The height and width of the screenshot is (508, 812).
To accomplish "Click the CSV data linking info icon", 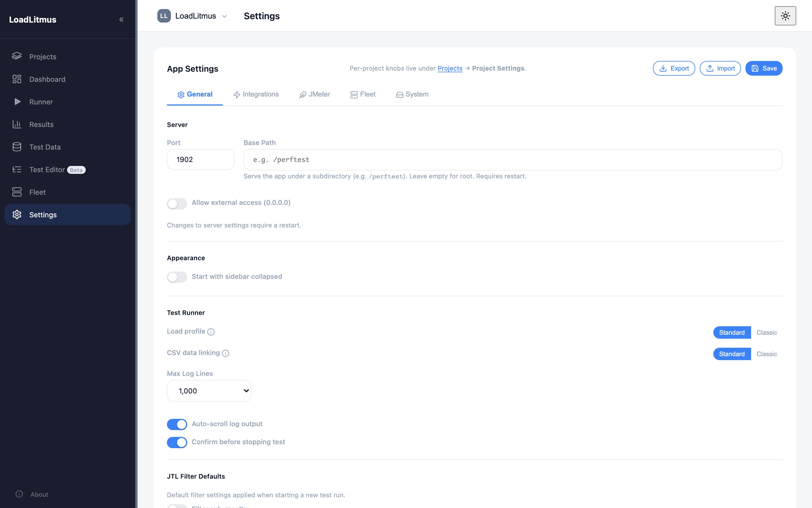I will tap(226, 353).
